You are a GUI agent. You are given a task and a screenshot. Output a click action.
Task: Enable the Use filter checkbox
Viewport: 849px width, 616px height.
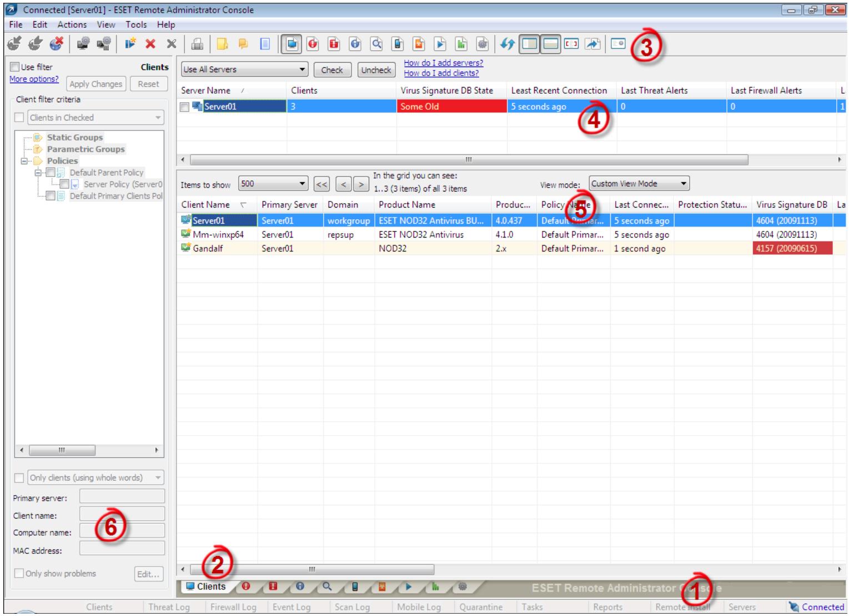(x=15, y=67)
